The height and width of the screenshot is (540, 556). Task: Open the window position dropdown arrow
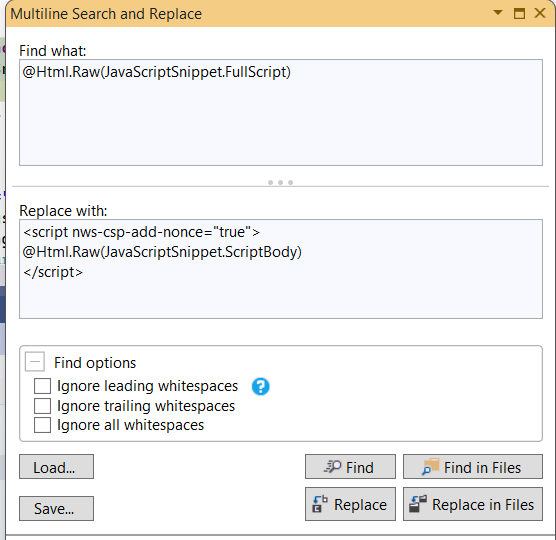click(x=498, y=13)
